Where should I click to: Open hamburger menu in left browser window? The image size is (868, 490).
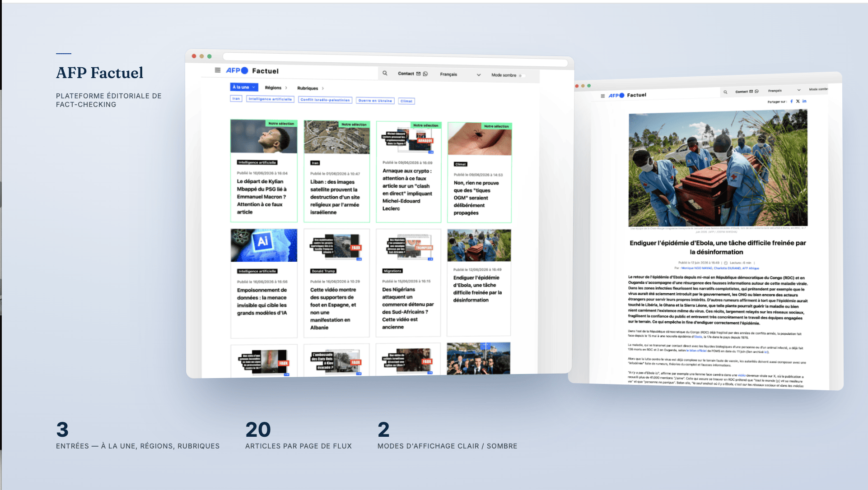218,70
